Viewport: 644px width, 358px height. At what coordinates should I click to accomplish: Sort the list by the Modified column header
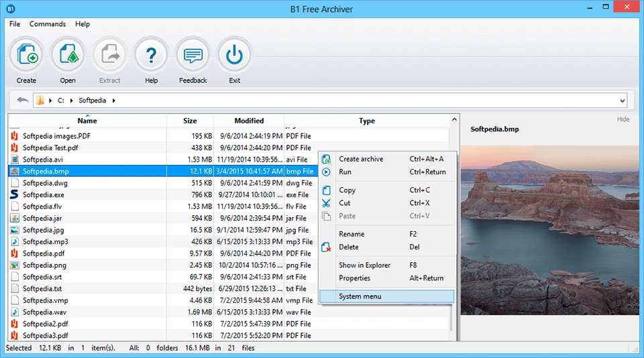pyautogui.click(x=249, y=121)
